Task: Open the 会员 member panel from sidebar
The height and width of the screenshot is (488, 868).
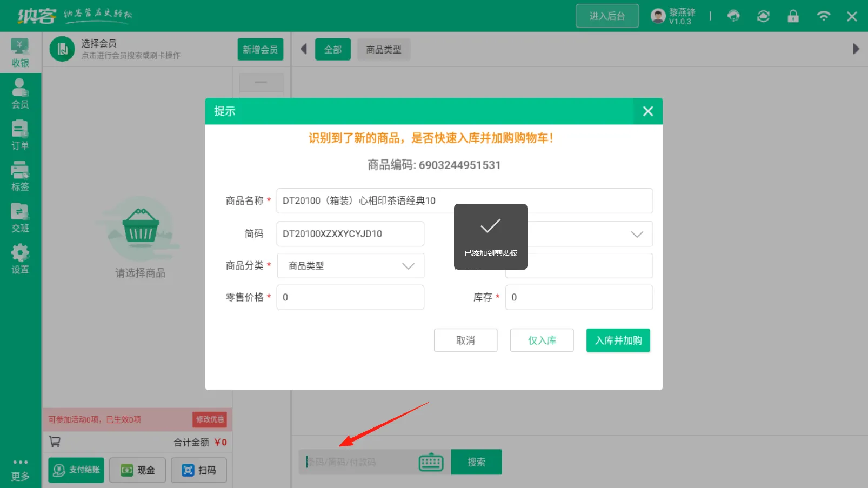Action: 20,93
